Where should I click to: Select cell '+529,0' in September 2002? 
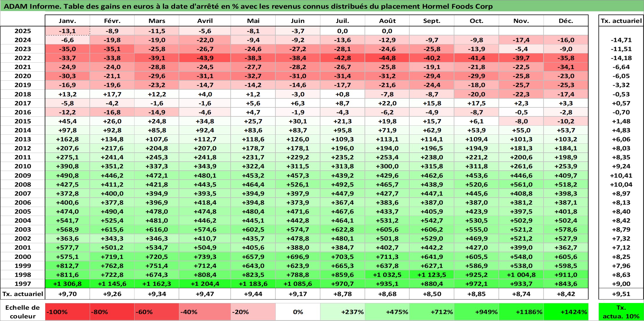pyautogui.click(x=432, y=239)
